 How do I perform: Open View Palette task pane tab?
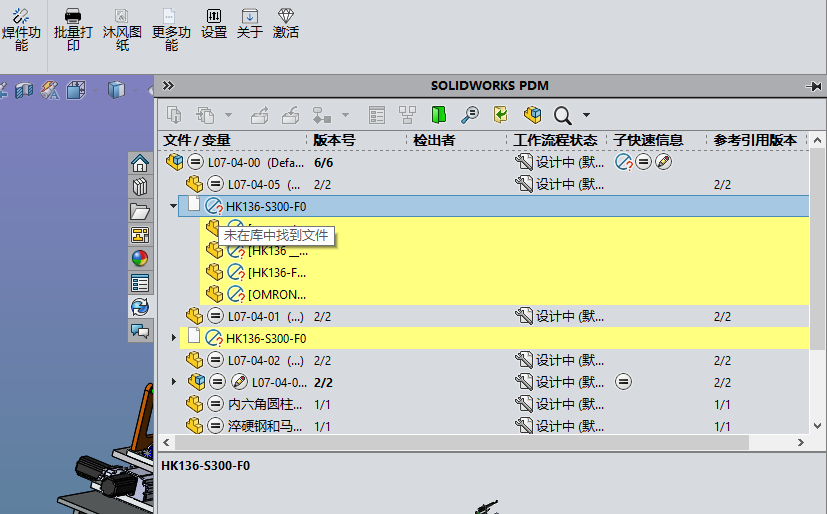(140, 235)
